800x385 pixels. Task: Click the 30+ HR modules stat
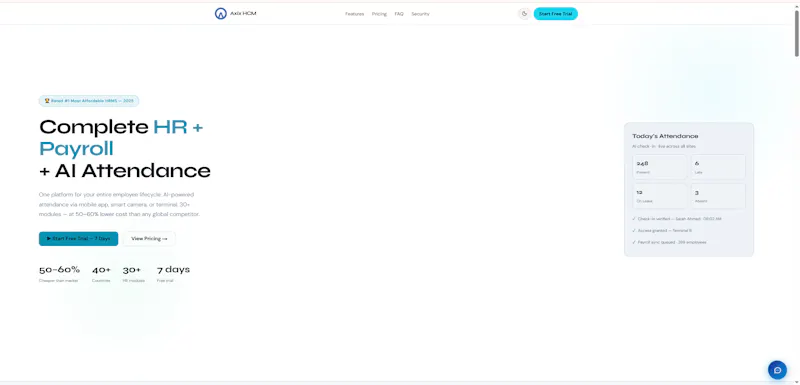134,273
